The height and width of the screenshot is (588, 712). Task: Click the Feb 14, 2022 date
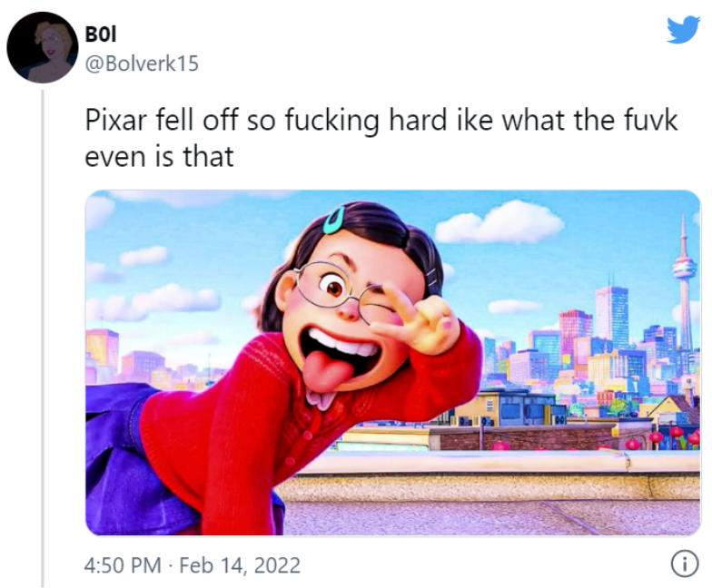tap(240, 565)
